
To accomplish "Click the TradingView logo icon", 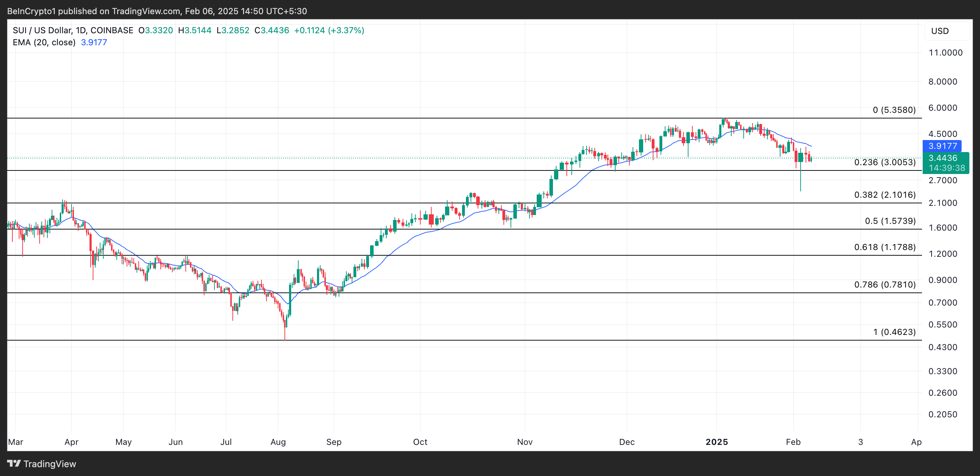I will click(x=14, y=464).
